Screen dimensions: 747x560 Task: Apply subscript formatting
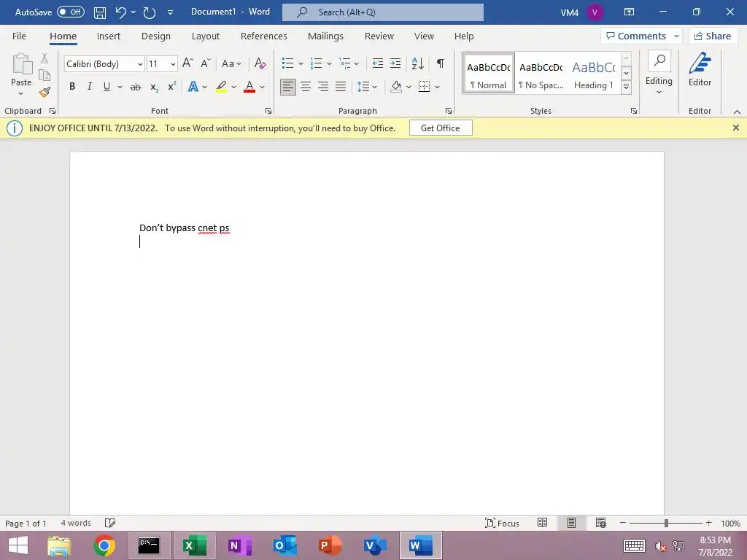coord(154,87)
